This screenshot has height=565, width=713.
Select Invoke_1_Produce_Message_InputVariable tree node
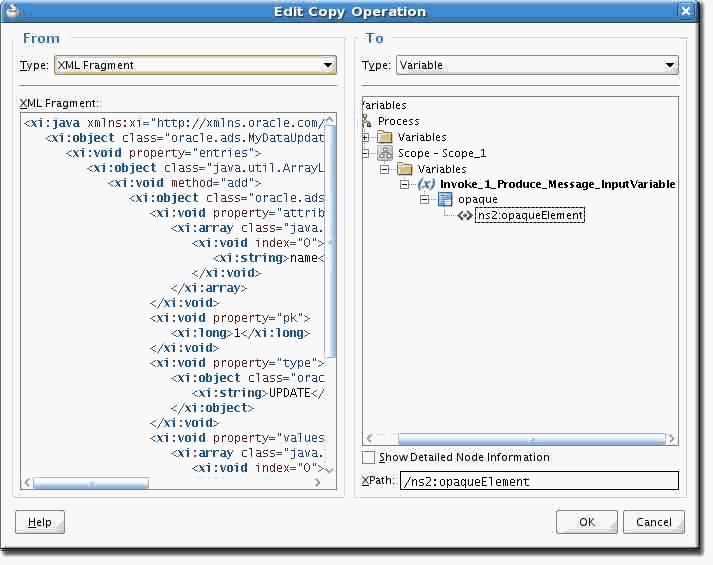coord(557,184)
